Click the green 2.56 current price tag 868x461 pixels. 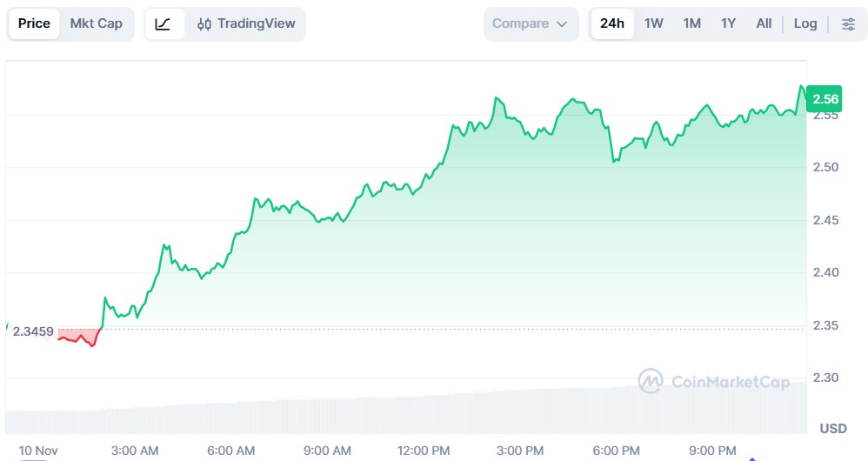click(824, 99)
